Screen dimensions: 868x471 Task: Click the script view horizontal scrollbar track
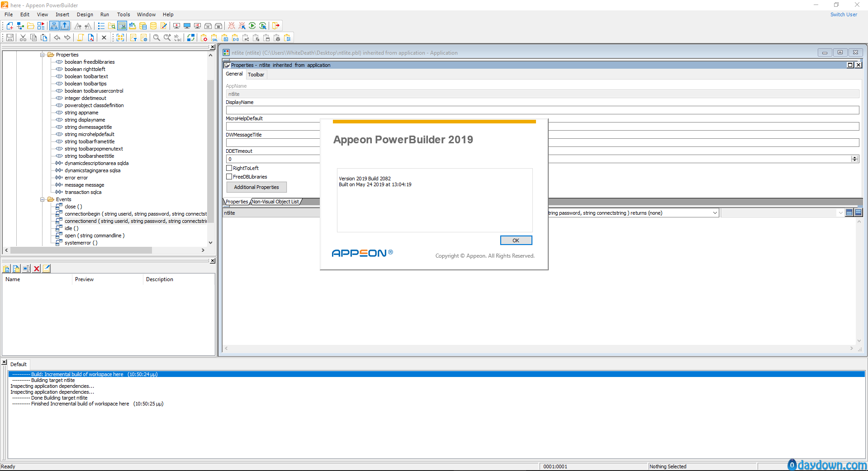(x=538, y=349)
